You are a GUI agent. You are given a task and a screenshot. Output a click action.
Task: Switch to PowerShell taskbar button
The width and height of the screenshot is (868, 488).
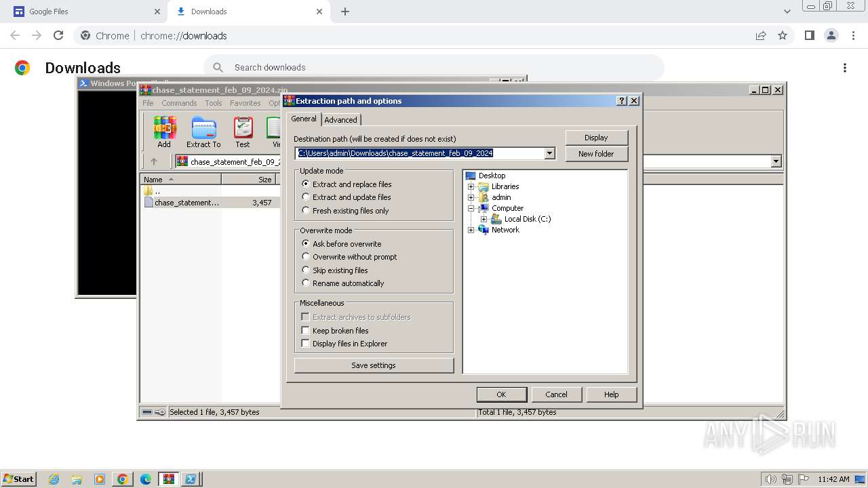(191, 479)
